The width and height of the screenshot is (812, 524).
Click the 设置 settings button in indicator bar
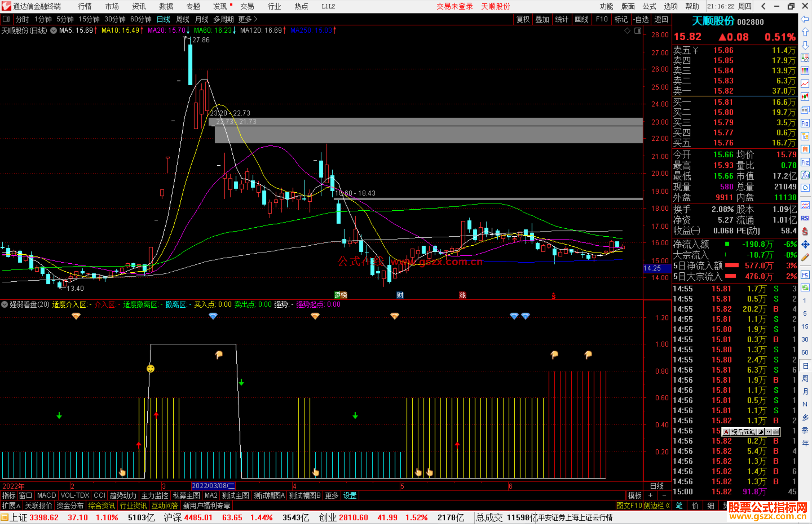(350, 495)
